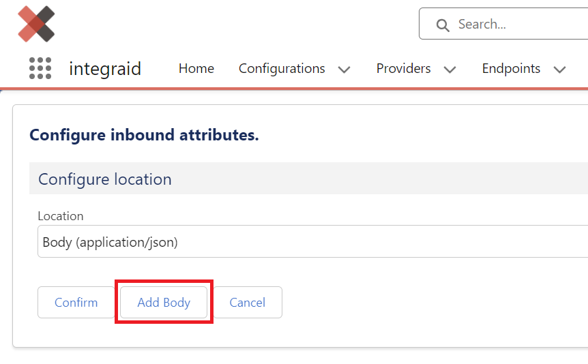Click the red X integraid logo
This screenshot has height=364, width=588.
36,24
